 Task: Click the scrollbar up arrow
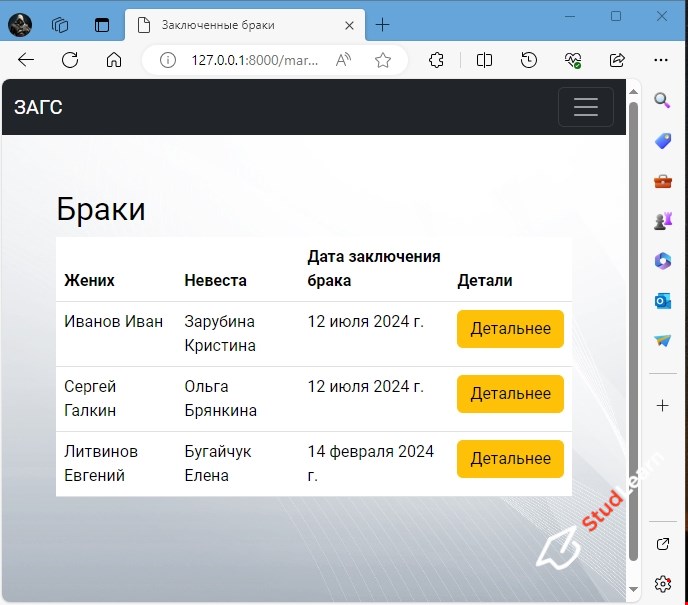(633, 92)
